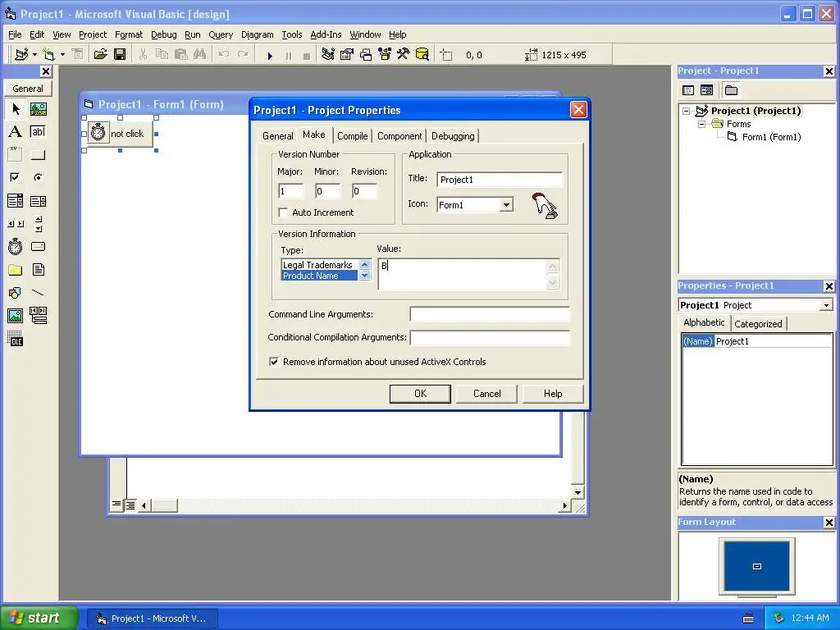The height and width of the screenshot is (630, 840).
Task: Collapse the Forms folder node
Action: click(701, 125)
